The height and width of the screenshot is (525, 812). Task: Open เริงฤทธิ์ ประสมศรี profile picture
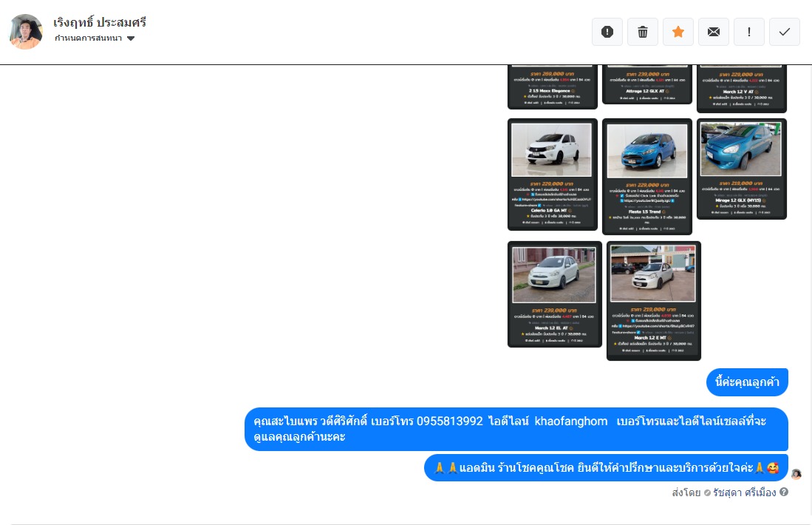(26, 32)
